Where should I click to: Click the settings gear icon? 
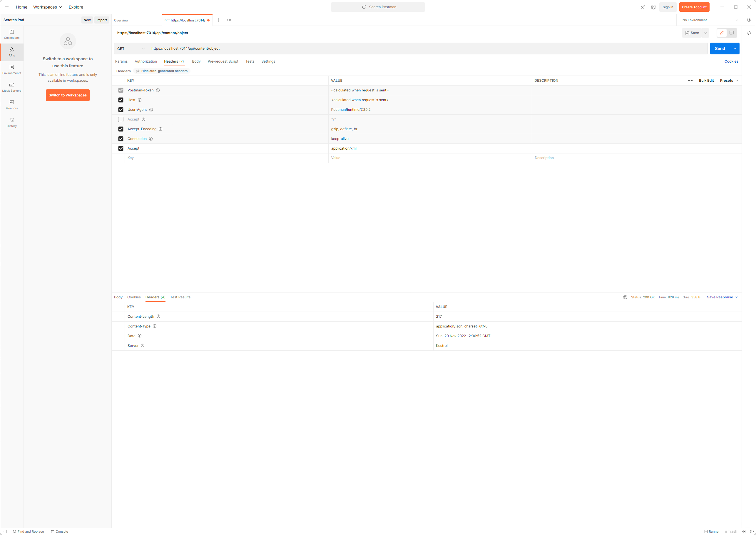point(653,7)
